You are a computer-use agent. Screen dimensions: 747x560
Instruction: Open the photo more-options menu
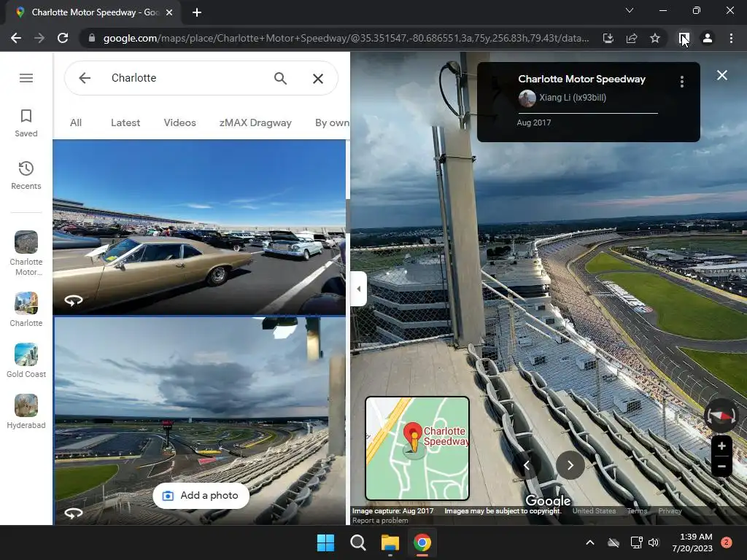[682, 82]
